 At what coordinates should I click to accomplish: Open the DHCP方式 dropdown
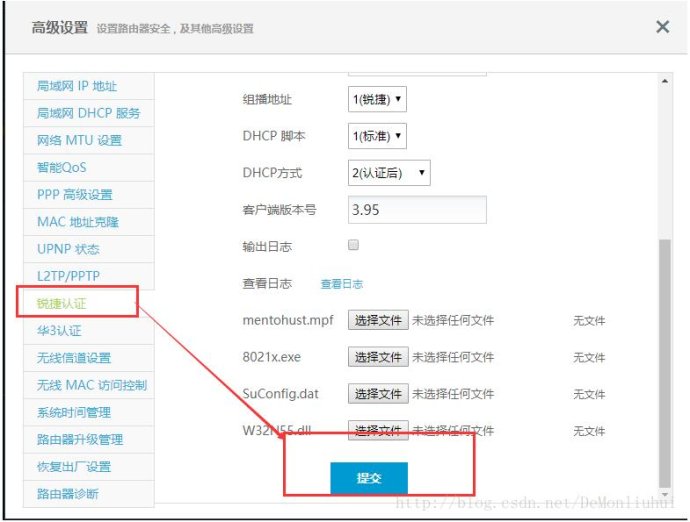(x=388, y=173)
